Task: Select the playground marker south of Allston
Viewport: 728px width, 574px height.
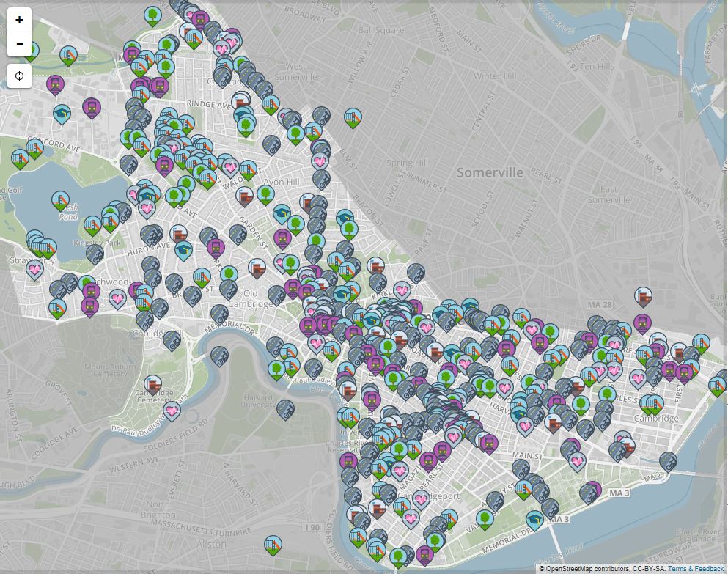Action: (273, 545)
